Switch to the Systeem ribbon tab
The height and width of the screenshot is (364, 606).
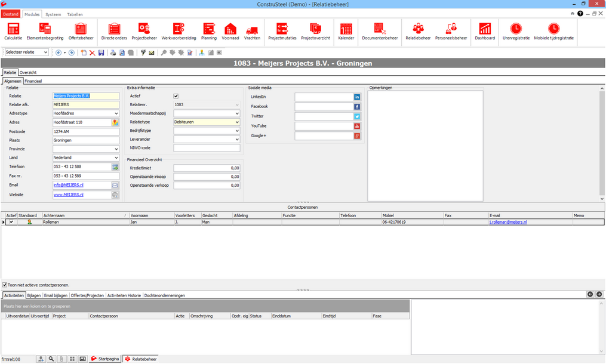tap(53, 15)
